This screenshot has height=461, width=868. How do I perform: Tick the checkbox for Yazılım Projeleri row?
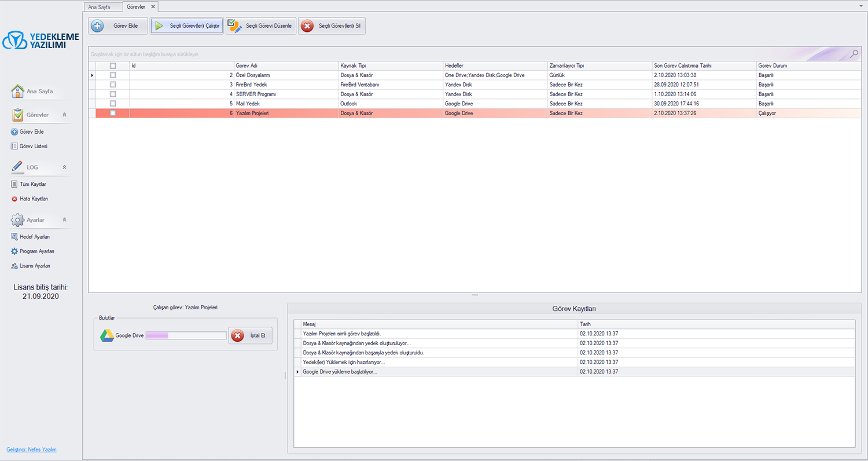point(113,114)
